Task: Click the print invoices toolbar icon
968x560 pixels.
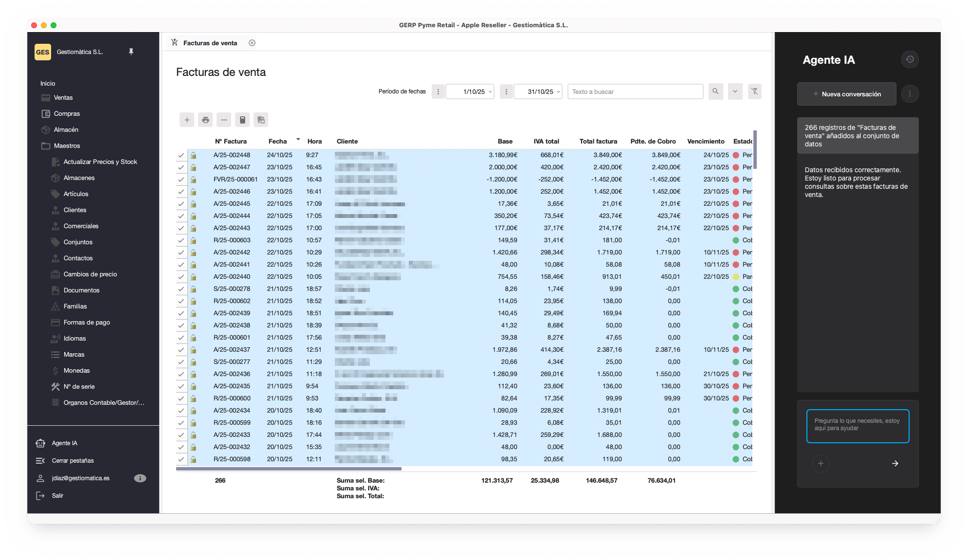Action: 205,120
